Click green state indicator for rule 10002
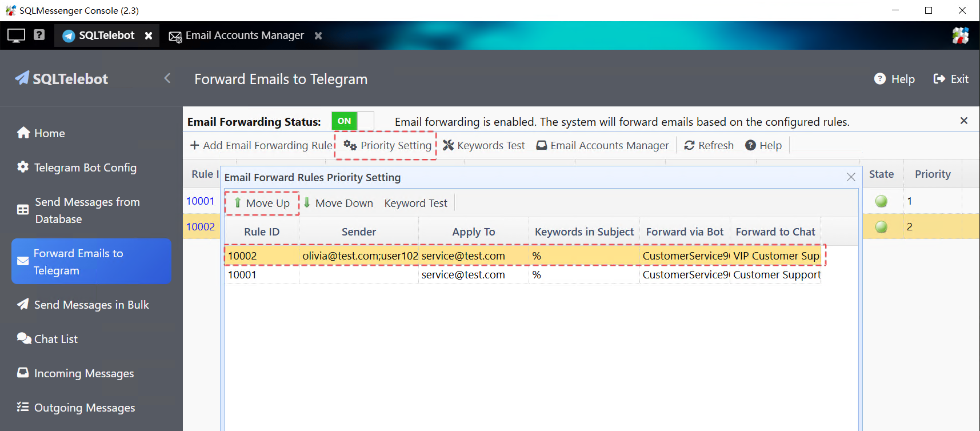Viewport: 980px width, 431px height. pos(881,227)
